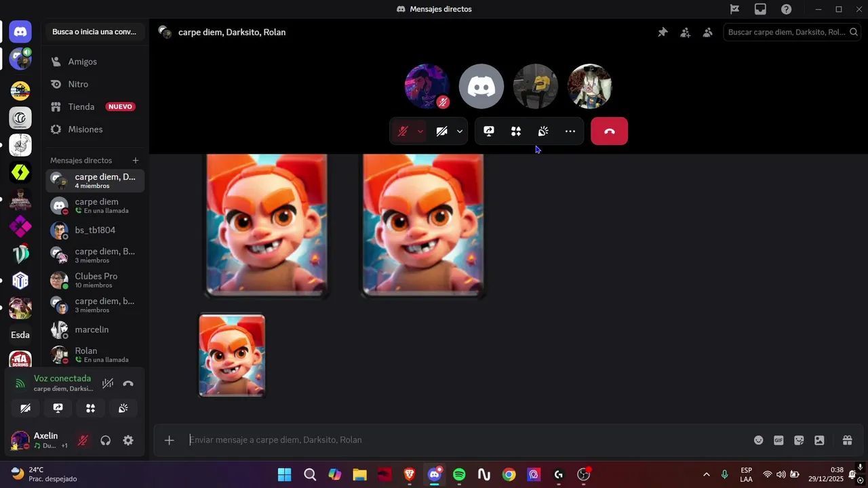868x488 pixels.
Task: Click the Discord home logo button
Action: (20, 31)
